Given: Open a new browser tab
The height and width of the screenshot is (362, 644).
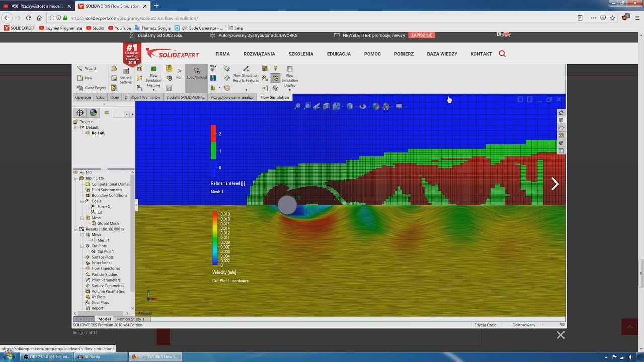Looking at the screenshot, I should pyautogui.click(x=156, y=6).
